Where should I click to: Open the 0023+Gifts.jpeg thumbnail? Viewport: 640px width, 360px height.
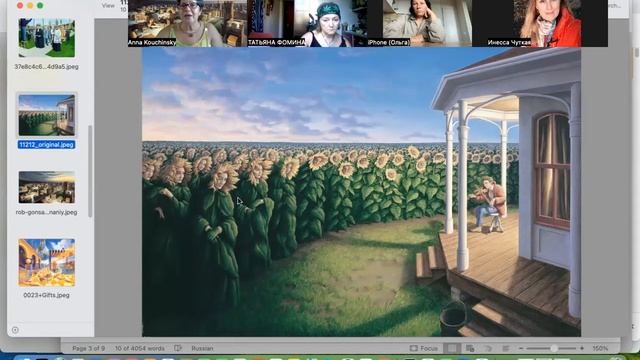click(47, 262)
